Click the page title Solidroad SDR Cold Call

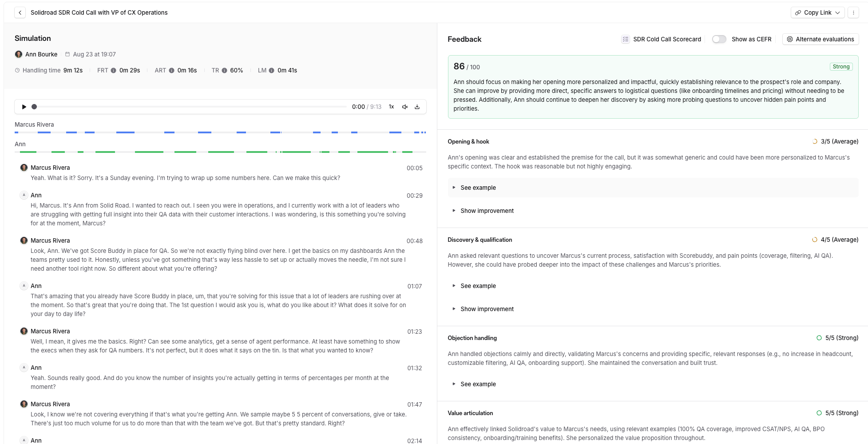99,12
